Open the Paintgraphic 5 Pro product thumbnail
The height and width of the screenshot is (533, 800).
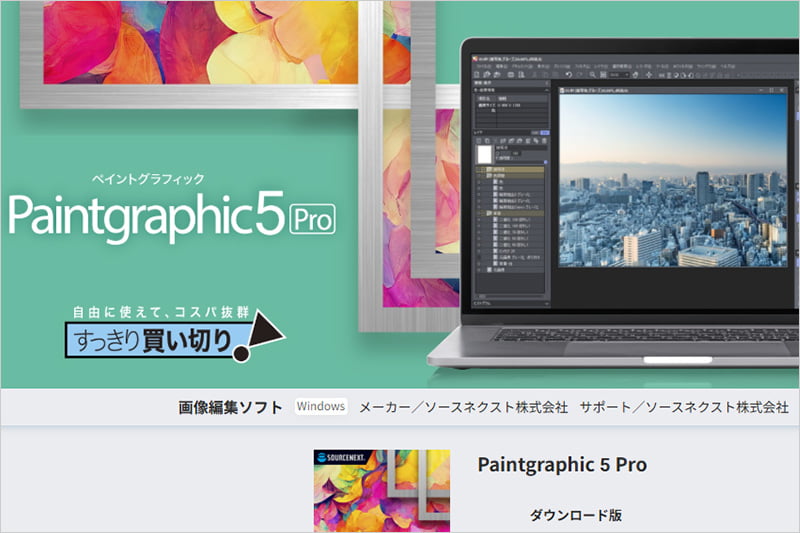[x=382, y=491]
